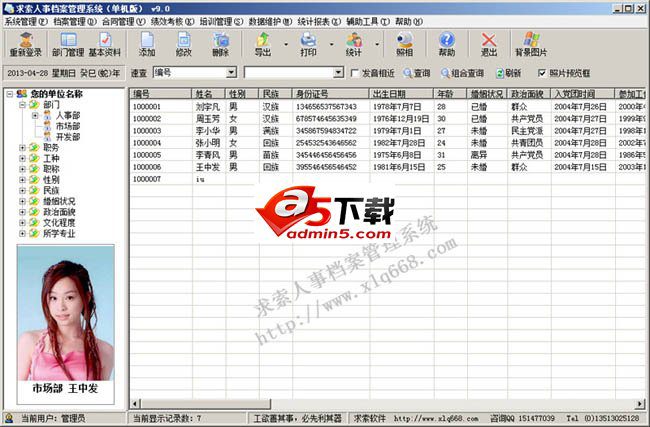Click the 政治面貌 column header

click(x=529, y=94)
